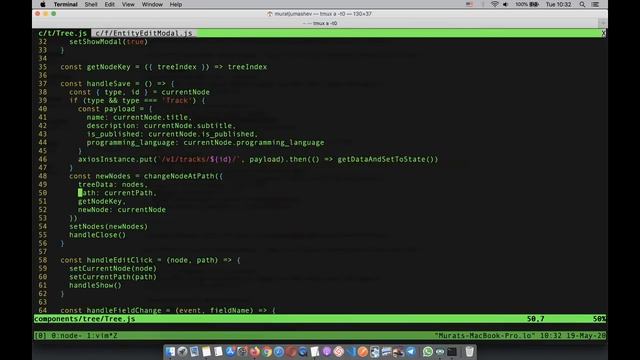Click axiosInstance.put on line 46

click(115, 159)
